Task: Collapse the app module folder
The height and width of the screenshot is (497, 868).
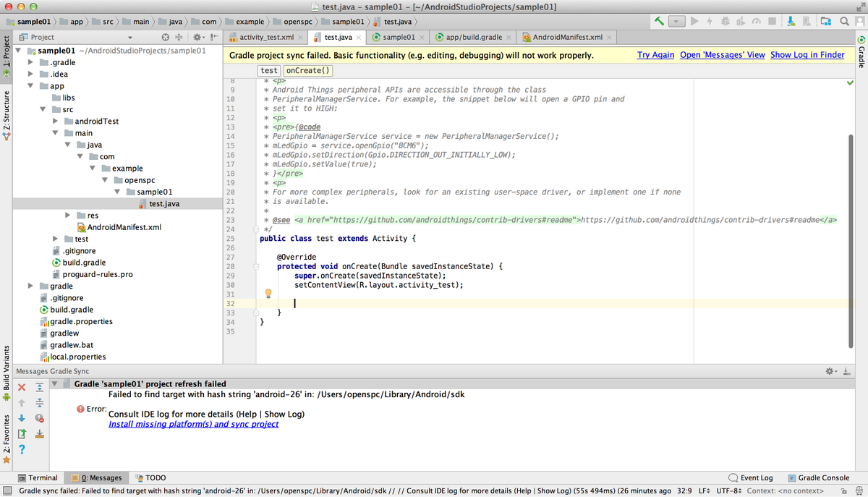Action: 30,86
